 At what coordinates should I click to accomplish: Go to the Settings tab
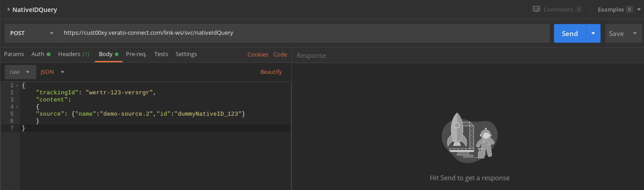point(186,54)
